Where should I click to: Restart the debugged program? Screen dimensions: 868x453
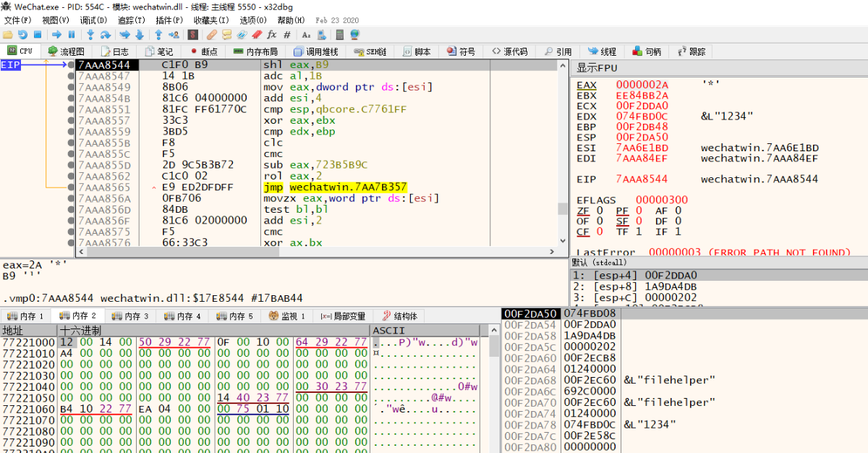22,35
